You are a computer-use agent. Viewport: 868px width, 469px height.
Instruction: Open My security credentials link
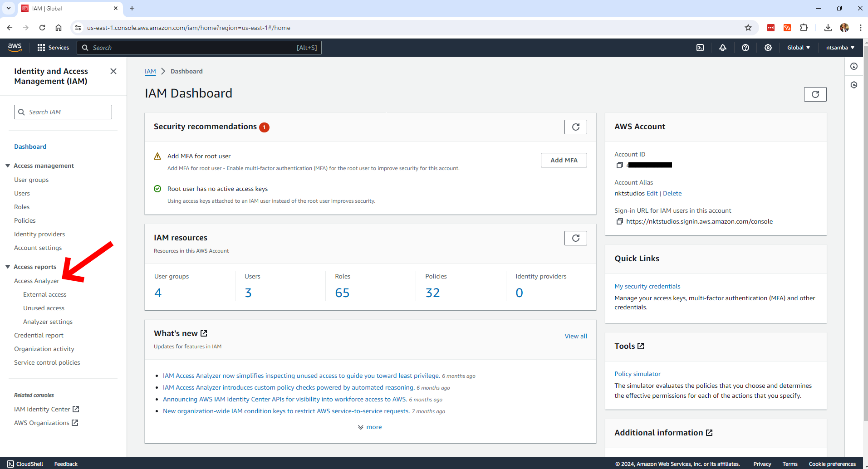point(647,286)
